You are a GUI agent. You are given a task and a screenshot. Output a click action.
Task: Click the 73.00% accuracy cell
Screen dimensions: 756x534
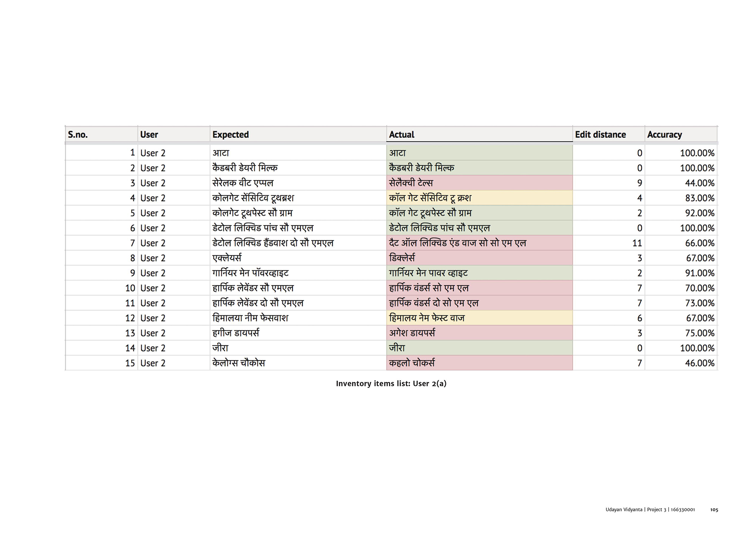point(699,303)
